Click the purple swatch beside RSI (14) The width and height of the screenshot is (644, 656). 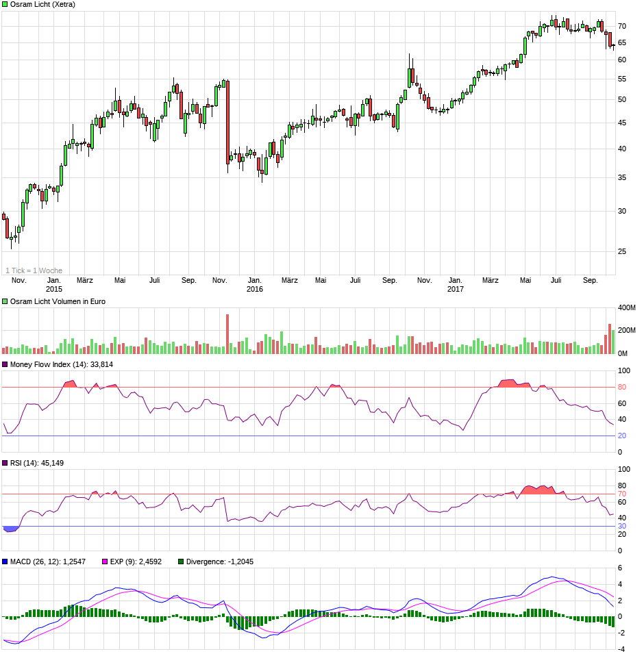[x=5, y=464]
